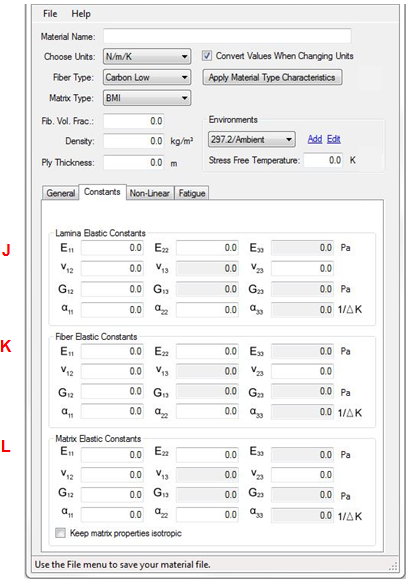This screenshot has height=579, width=406.
Task: Switch to the General tab
Action: pyautogui.click(x=61, y=193)
